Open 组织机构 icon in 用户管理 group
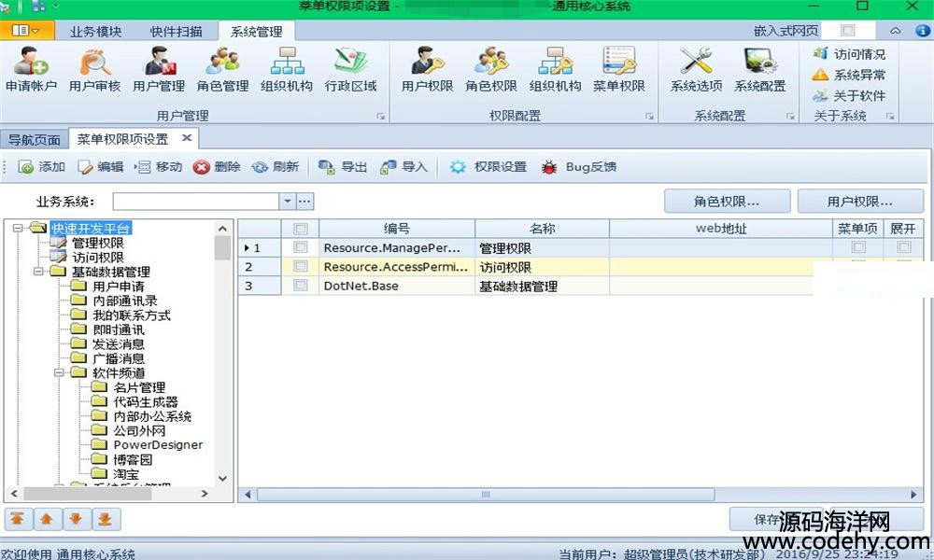934x560 pixels. coord(287,69)
